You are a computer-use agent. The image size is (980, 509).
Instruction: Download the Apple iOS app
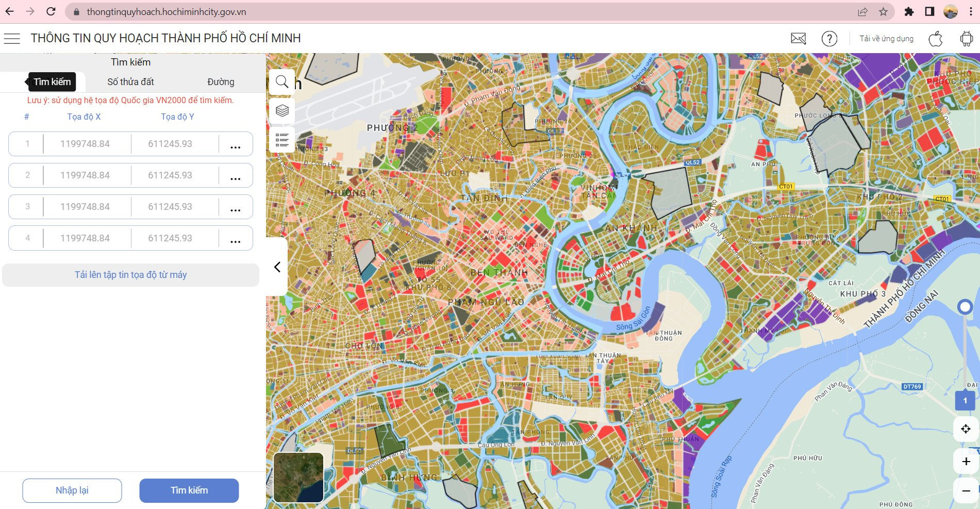[x=936, y=38]
